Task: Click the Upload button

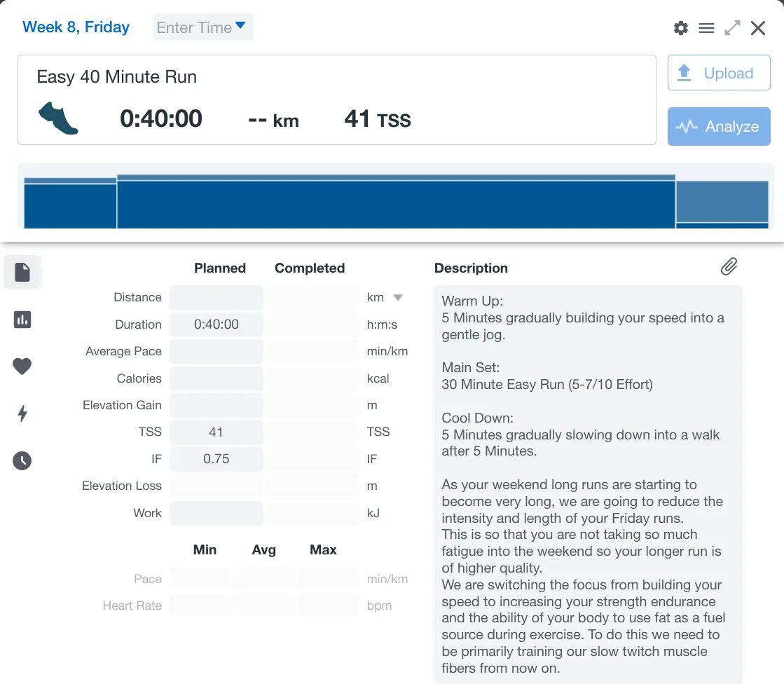Action: (718, 73)
